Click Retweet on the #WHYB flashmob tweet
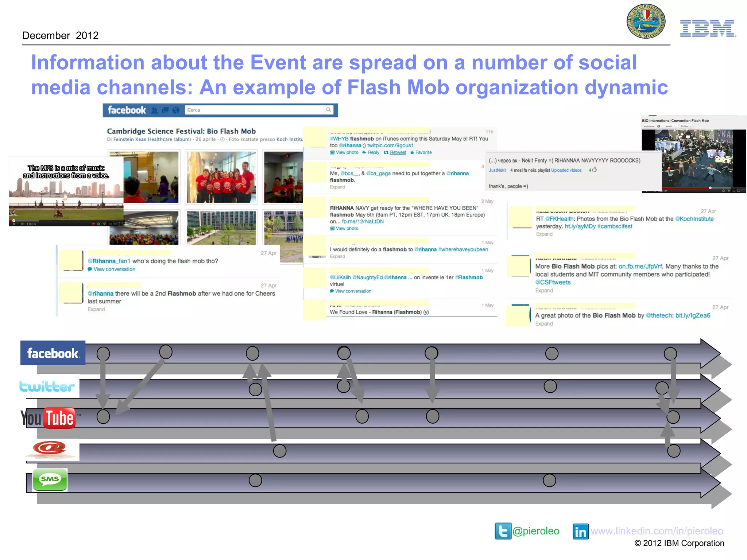The image size is (747, 560). [x=395, y=152]
